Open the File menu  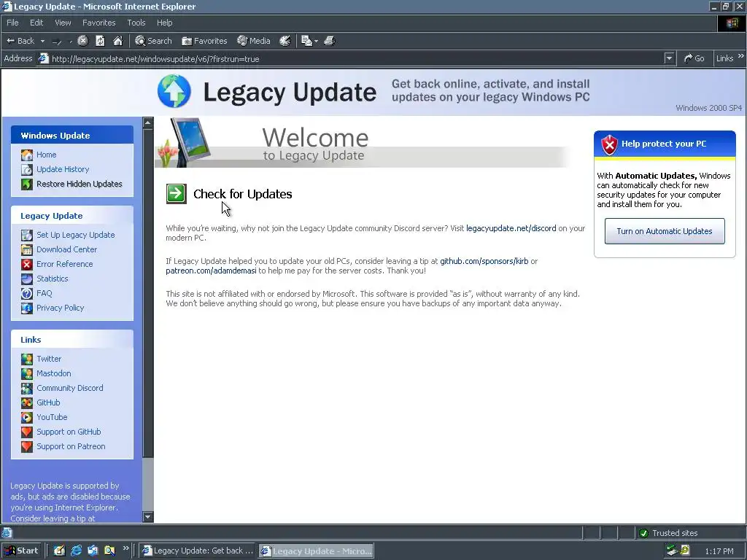pyautogui.click(x=12, y=23)
